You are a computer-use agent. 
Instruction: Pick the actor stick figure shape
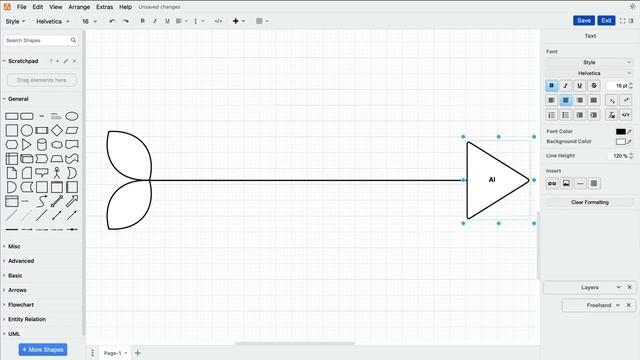(x=57, y=173)
